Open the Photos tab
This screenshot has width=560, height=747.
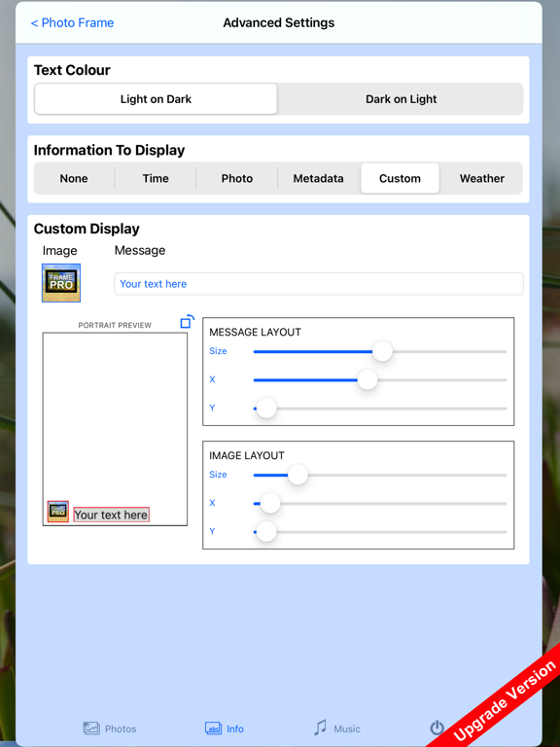110,729
